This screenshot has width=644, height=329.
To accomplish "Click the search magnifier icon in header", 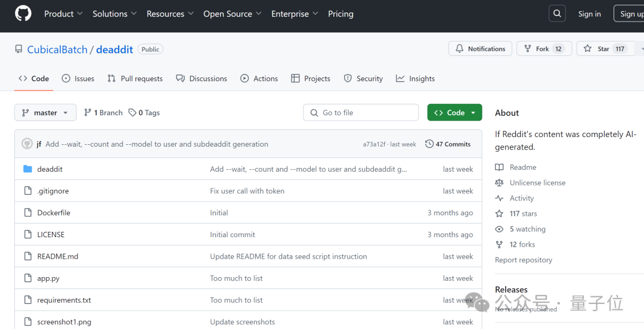I will [557, 14].
